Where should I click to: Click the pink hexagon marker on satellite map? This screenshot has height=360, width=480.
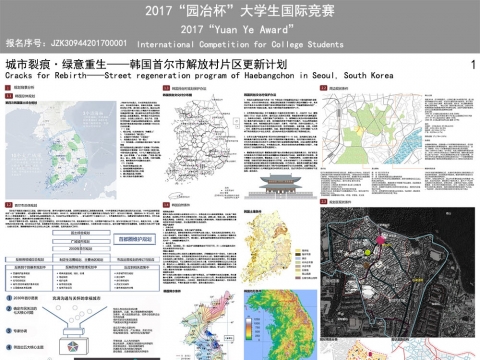point(381,240)
